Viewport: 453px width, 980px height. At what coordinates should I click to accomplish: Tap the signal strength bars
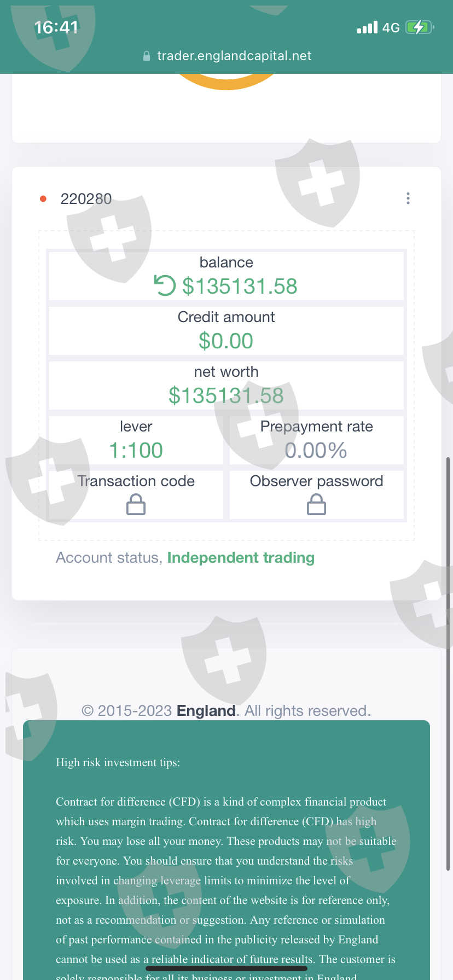click(367, 27)
